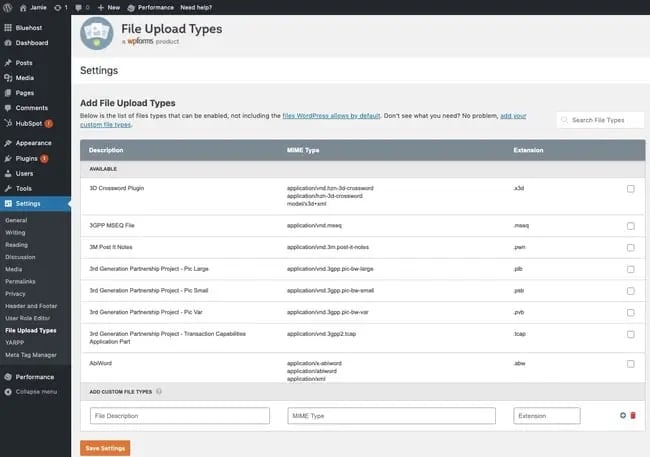Viewport: 650px width, 457px height.
Task: Enable the AbiWord .abw checkbox
Action: (631, 364)
